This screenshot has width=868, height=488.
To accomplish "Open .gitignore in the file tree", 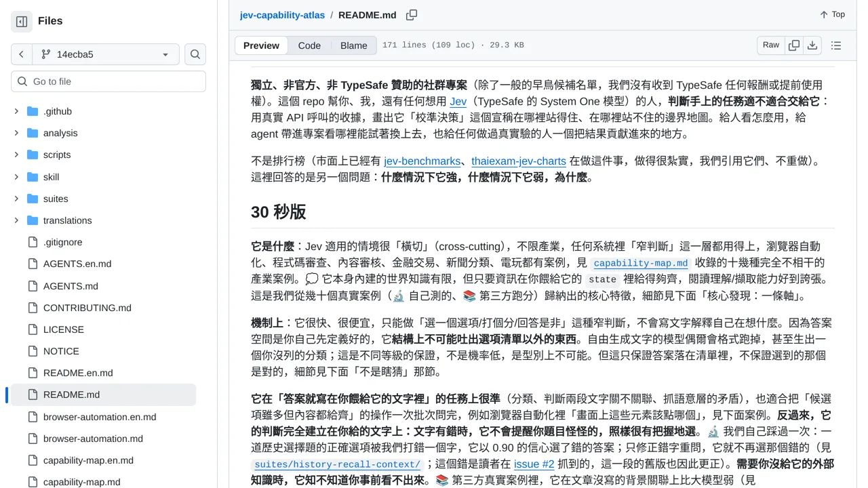I will (x=63, y=242).
